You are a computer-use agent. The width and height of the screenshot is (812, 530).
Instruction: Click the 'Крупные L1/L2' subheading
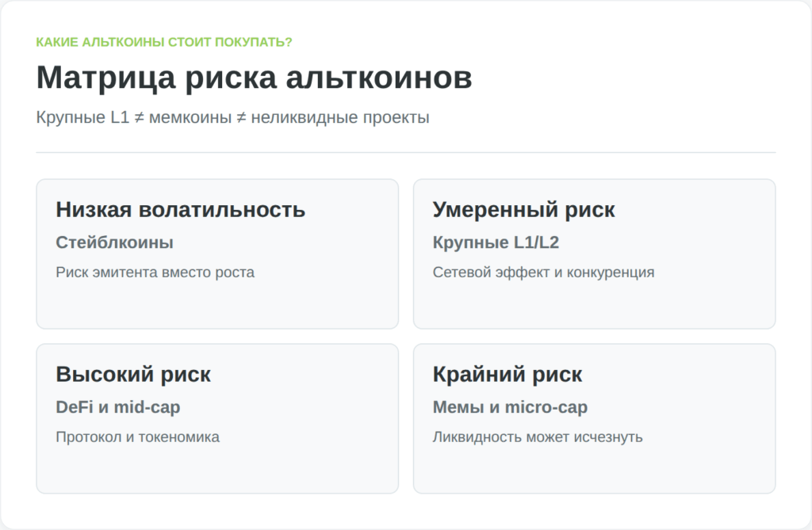(x=496, y=242)
